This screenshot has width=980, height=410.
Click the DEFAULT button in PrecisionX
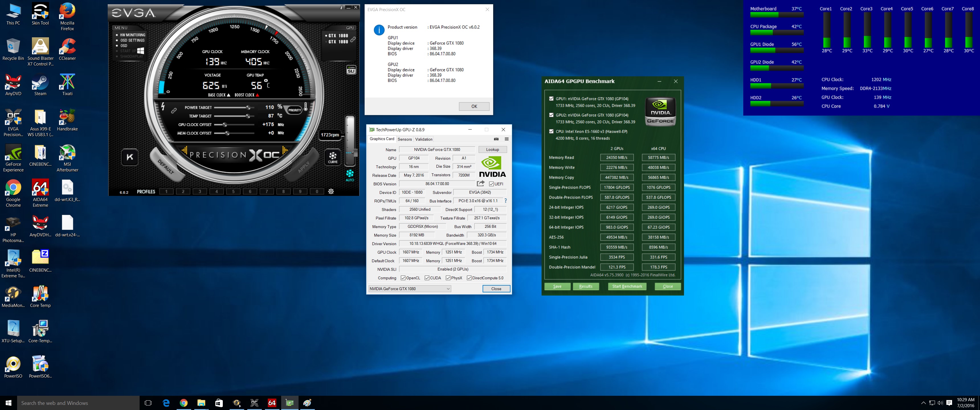[x=166, y=167]
